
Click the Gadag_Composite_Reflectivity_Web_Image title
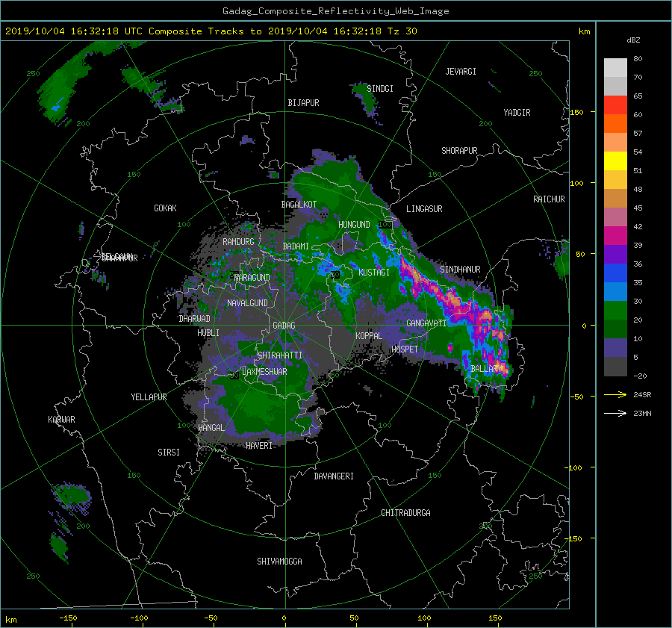click(x=335, y=11)
